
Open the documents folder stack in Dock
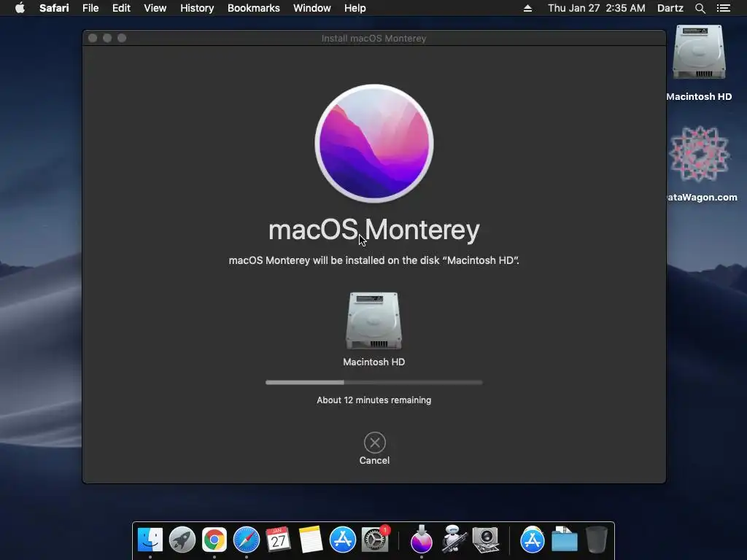565,540
